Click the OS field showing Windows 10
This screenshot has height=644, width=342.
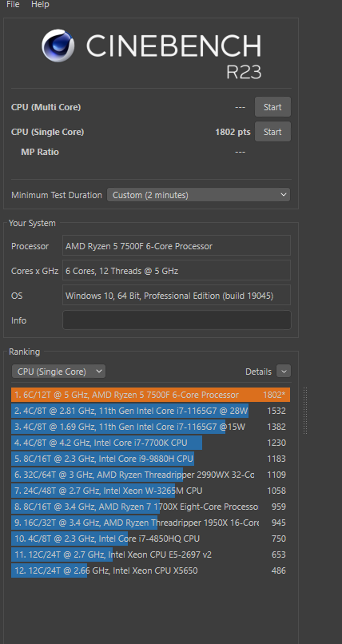177,295
